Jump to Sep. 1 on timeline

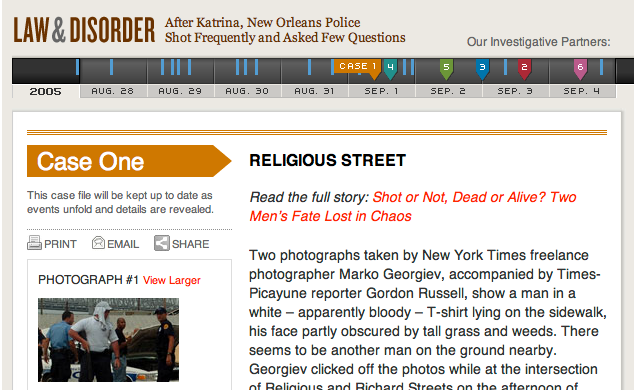(x=382, y=91)
